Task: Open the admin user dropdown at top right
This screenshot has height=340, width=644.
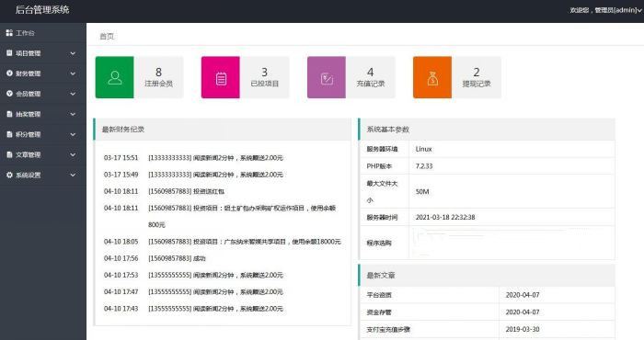Action: coord(605,10)
